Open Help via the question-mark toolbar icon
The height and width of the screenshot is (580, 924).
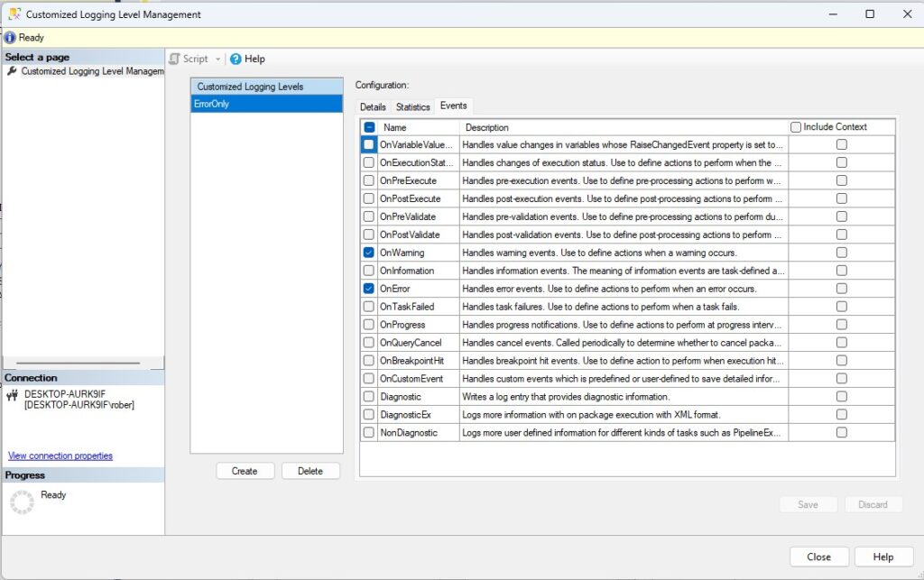(x=236, y=59)
